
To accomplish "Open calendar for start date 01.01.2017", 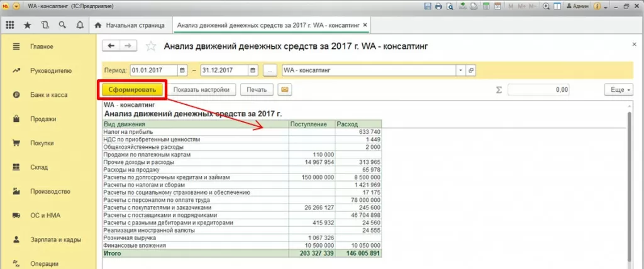I will pyautogui.click(x=183, y=70).
